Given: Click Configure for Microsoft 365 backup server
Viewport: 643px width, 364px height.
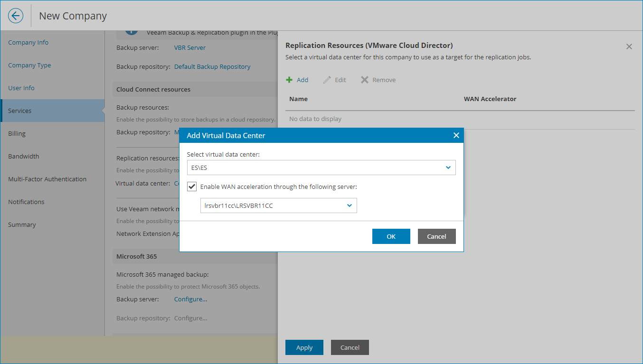Looking at the screenshot, I should tap(190, 299).
